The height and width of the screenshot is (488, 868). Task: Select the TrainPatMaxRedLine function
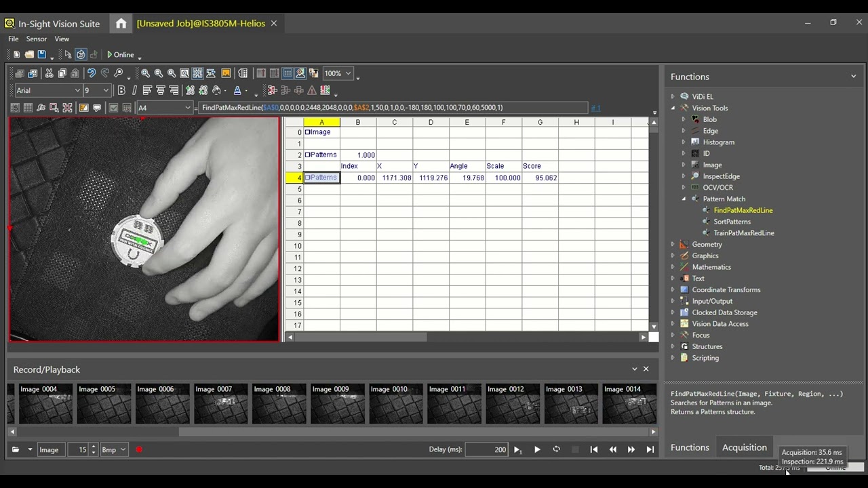tap(743, 233)
